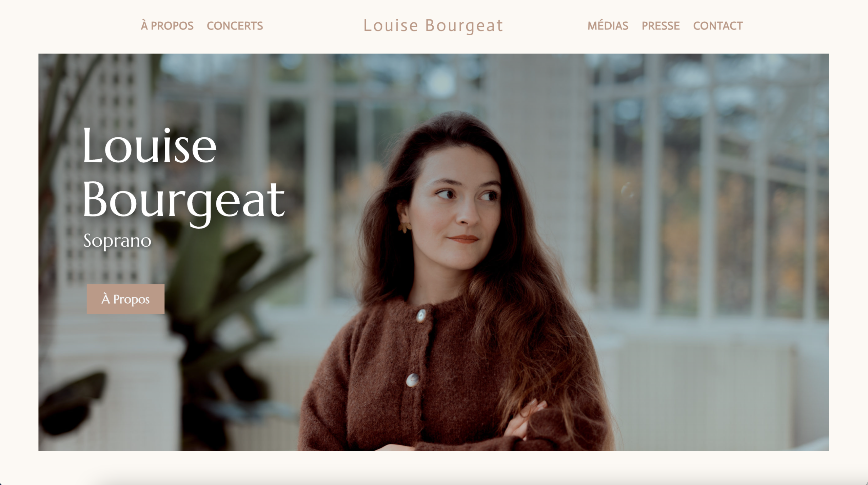Click the lower pearl button on the cardigan
Screen dimensions: 868x485
(412, 380)
